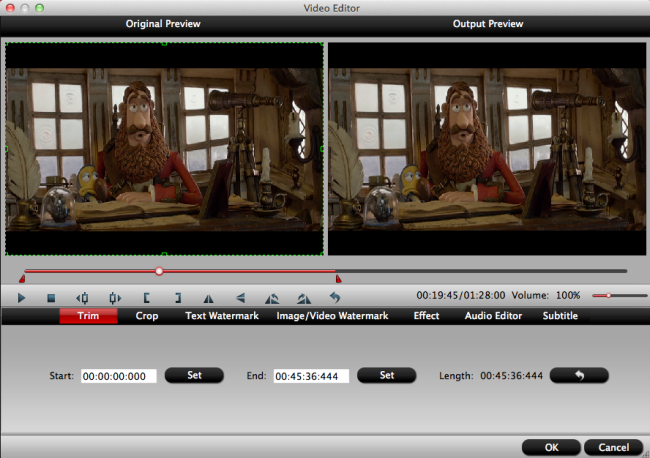
Task: Click the Output Preview video frame
Action: [x=487, y=149]
